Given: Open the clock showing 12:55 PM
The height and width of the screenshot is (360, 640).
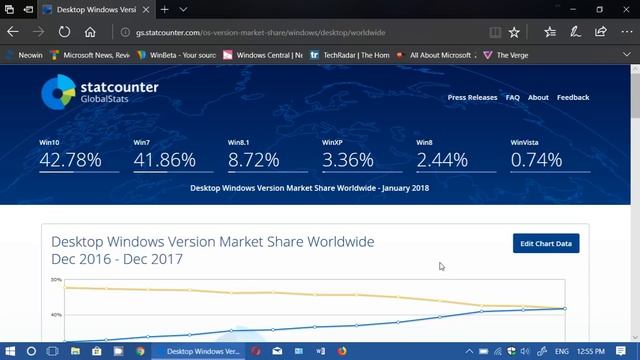Looking at the screenshot, I should pyautogui.click(x=591, y=351).
